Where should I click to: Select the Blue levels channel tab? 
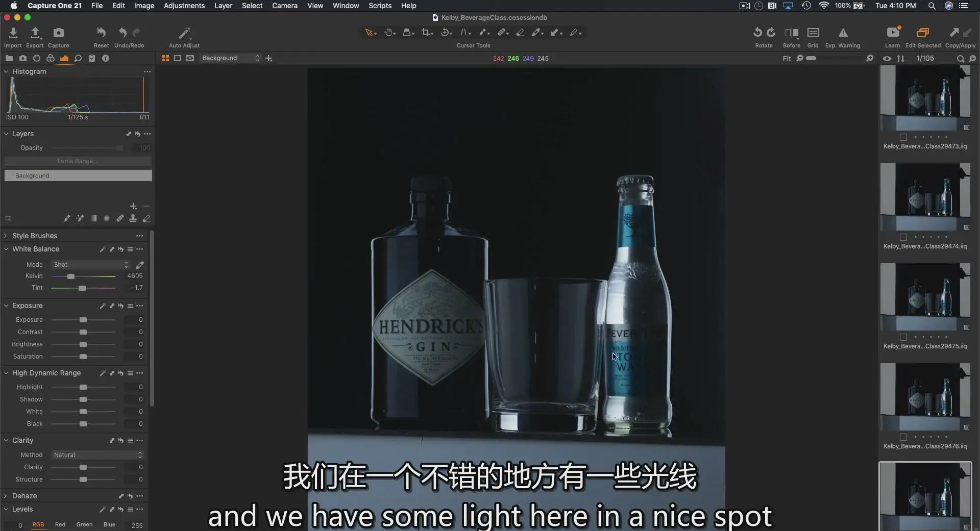click(x=109, y=524)
